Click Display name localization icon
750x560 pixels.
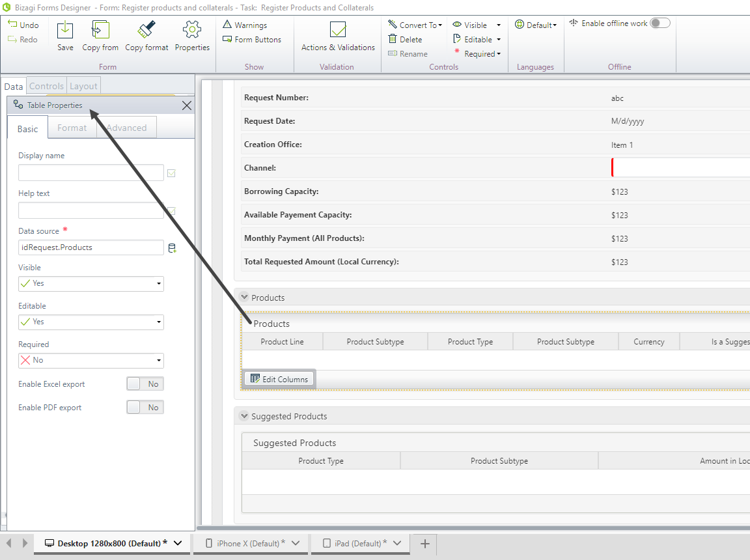pyautogui.click(x=171, y=173)
